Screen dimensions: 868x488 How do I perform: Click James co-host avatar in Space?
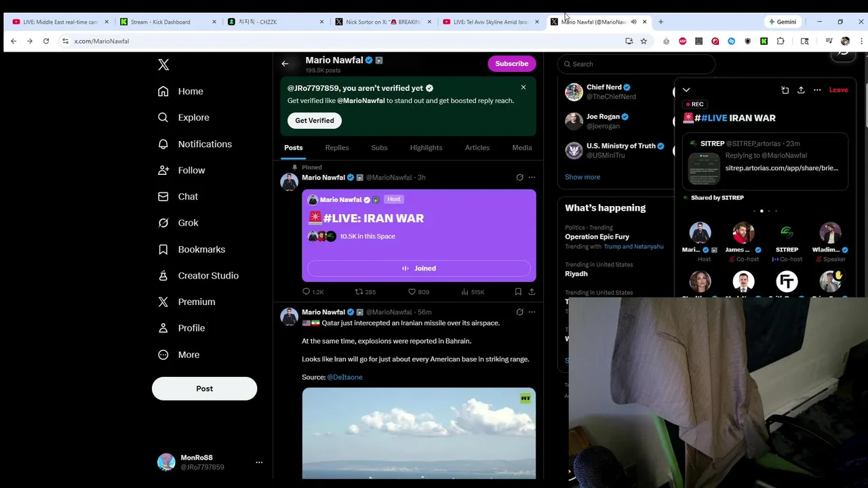click(x=743, y=232)
